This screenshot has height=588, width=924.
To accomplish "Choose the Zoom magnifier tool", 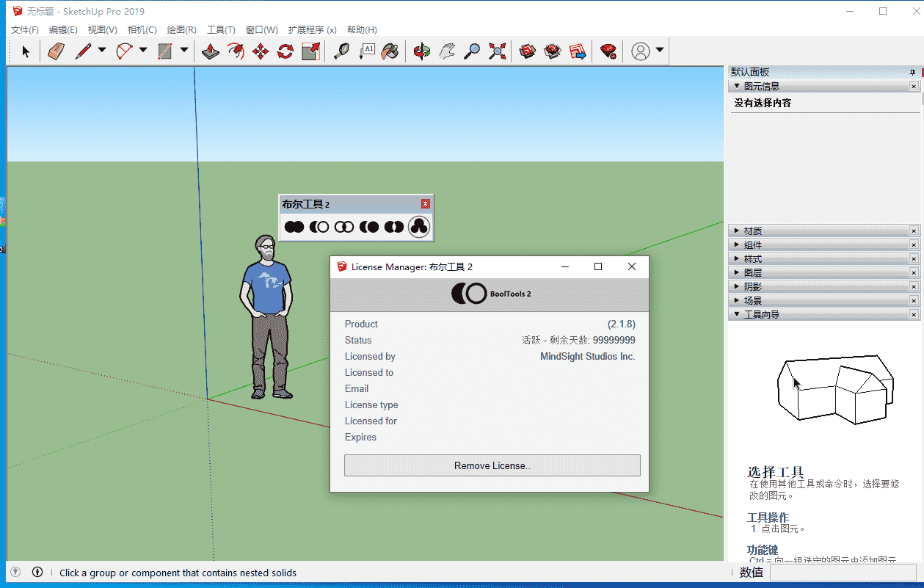I will [472, 51].
